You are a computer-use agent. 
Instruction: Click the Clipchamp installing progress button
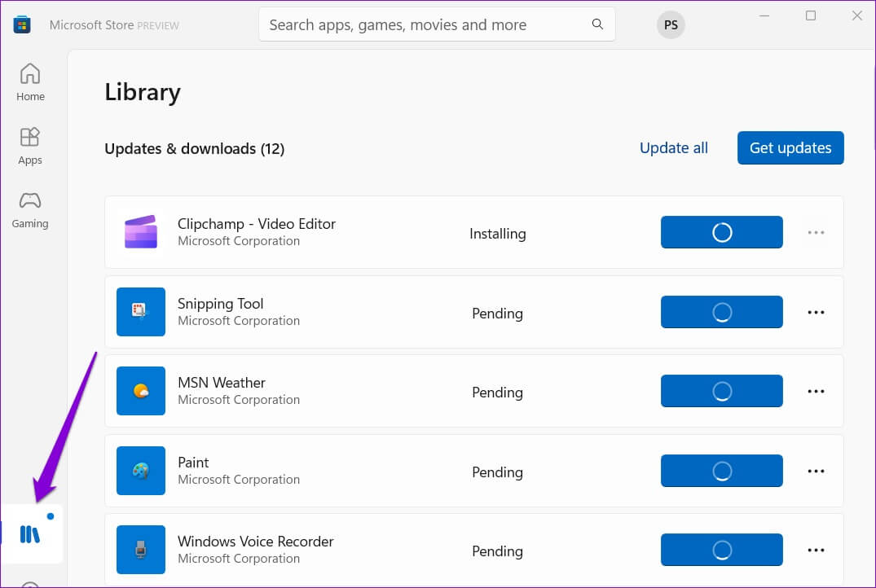(x=722, y=232)
